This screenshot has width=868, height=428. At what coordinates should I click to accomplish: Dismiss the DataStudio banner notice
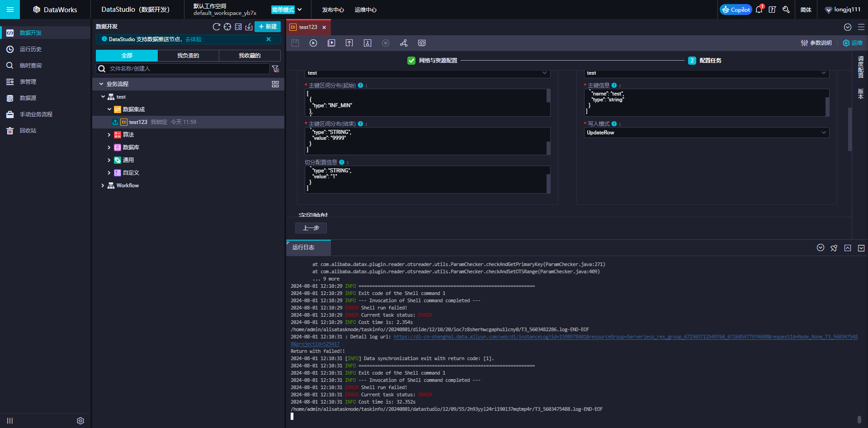pos(269,39)
